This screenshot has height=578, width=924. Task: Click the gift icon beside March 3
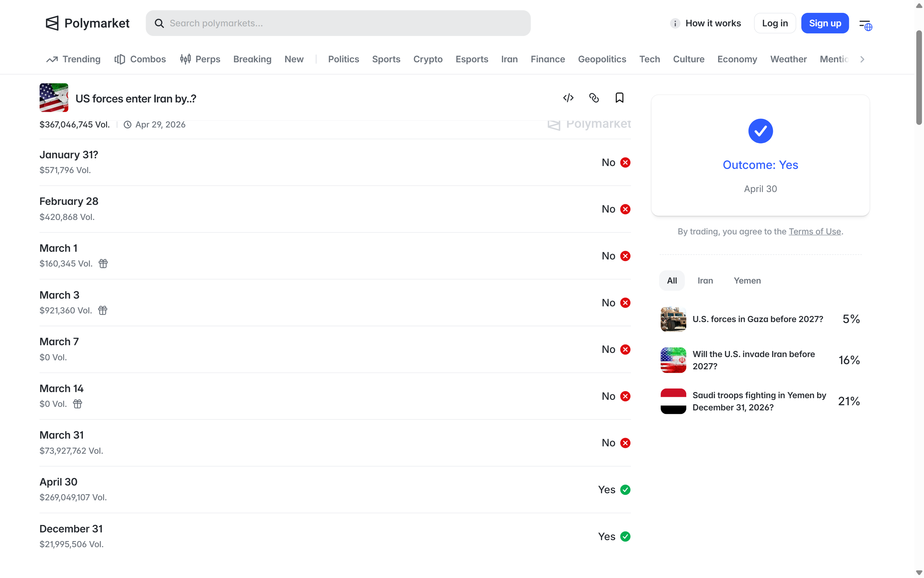coord(102,311)
